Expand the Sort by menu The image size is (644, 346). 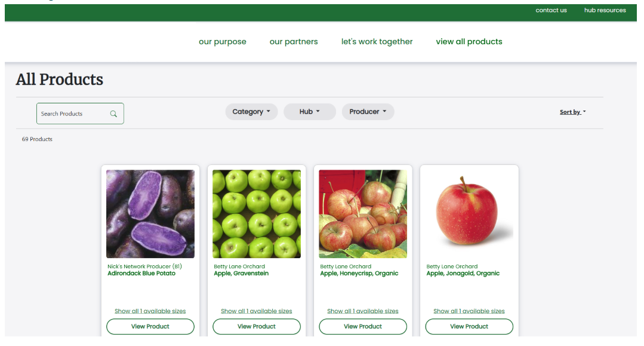[x=572, y=112]
